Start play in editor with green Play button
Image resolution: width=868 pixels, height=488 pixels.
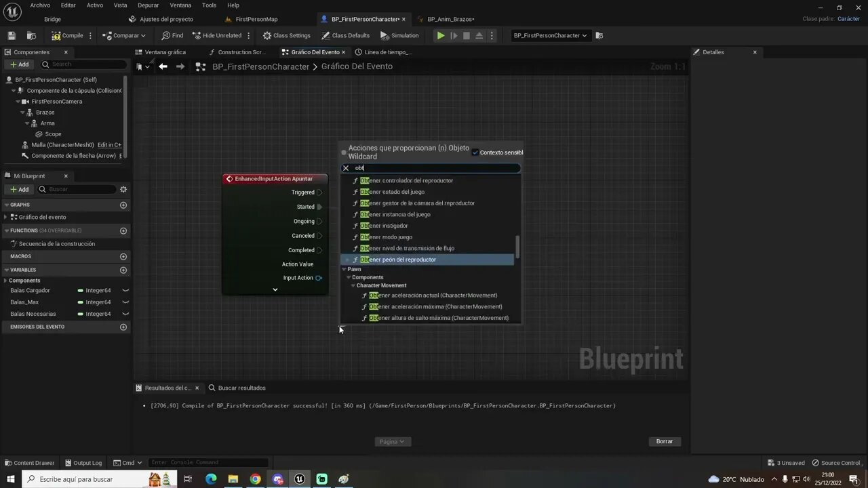[x=441, y=35]
